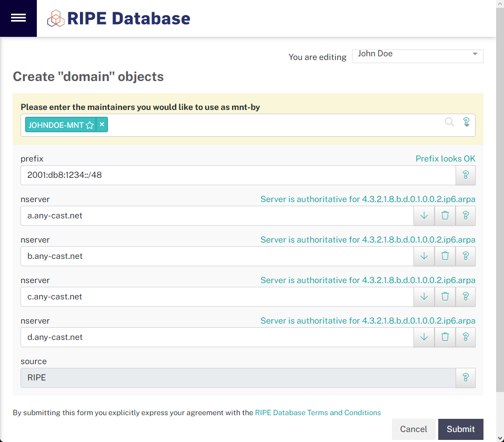Screen dimensions: 504x442
Task: Click the a.any-cast.net nserver field
Action: pyautogui.click(x=217, y=216)
